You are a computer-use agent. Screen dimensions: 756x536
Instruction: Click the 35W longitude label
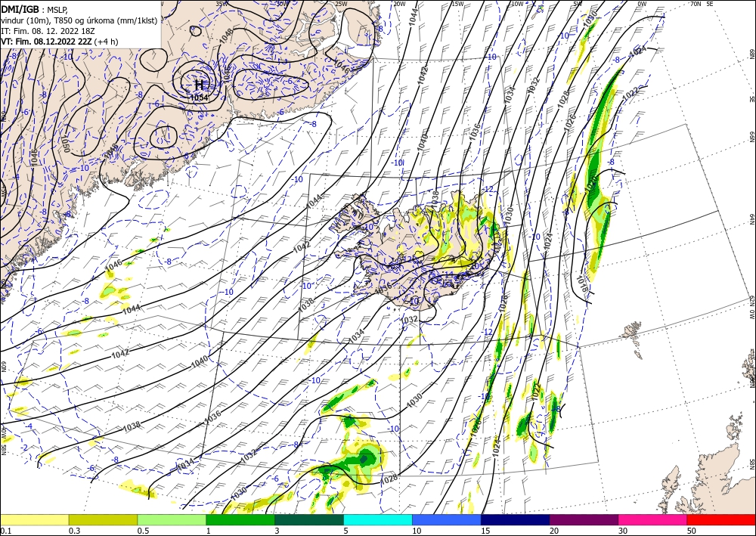[222, 4]
